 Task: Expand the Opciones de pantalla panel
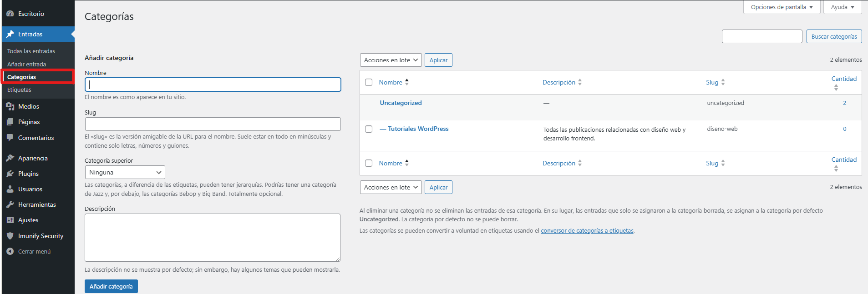pyautogui.click(x=782, y=7)
